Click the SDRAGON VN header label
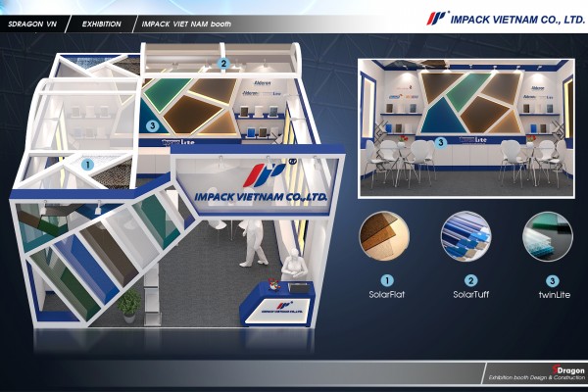 [32, 24]
